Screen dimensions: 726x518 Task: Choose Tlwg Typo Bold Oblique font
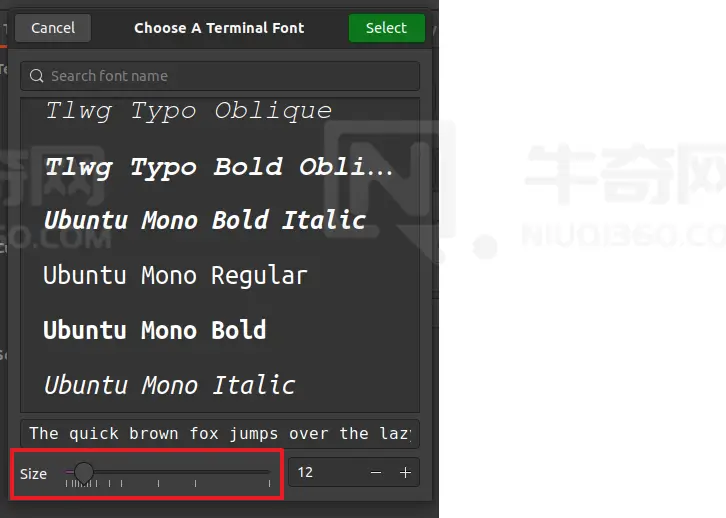pyautogui.click(x=220, y=167)
